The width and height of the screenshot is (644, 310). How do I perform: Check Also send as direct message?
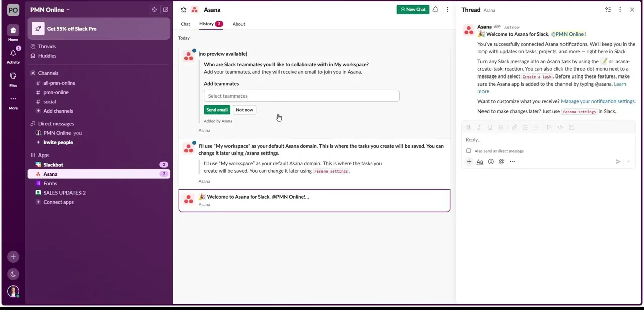coord(469,151)
